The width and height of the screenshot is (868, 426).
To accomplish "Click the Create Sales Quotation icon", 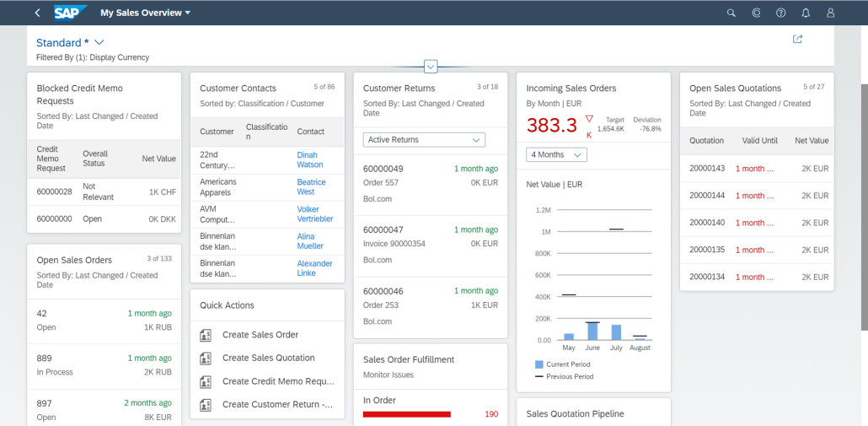I will (x=206, y=358).
